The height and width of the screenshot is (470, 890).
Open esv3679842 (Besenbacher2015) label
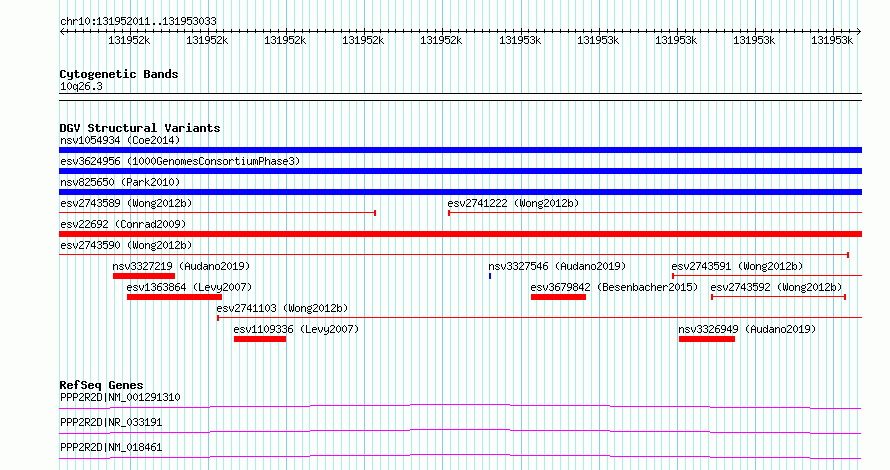(x=614, y=287)
